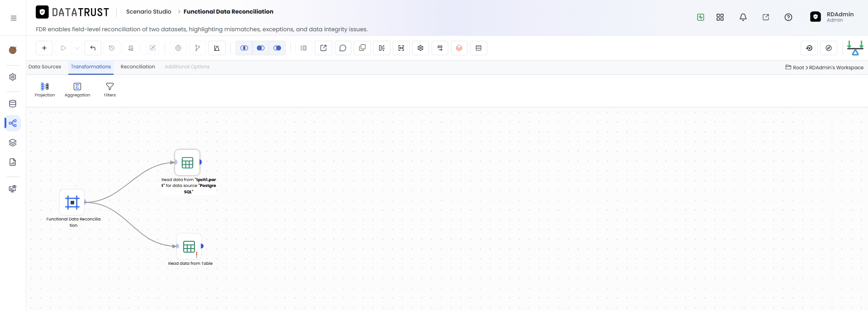Open the help question mark icon

(x=788, y=17)
